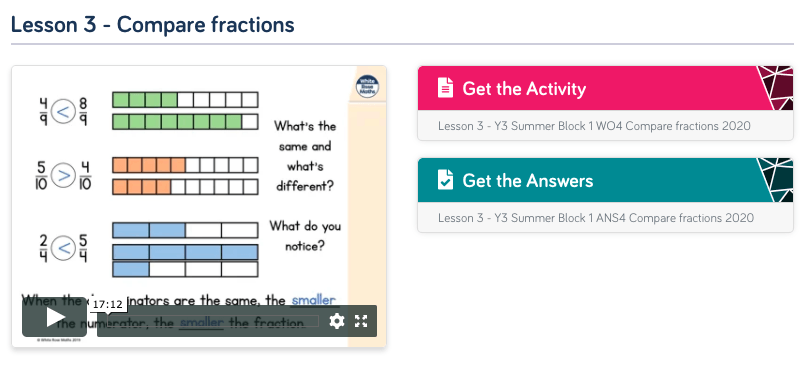Play the Compare fractions video
The height and width of the screenshot is (374, 807).
pos(54,317)
